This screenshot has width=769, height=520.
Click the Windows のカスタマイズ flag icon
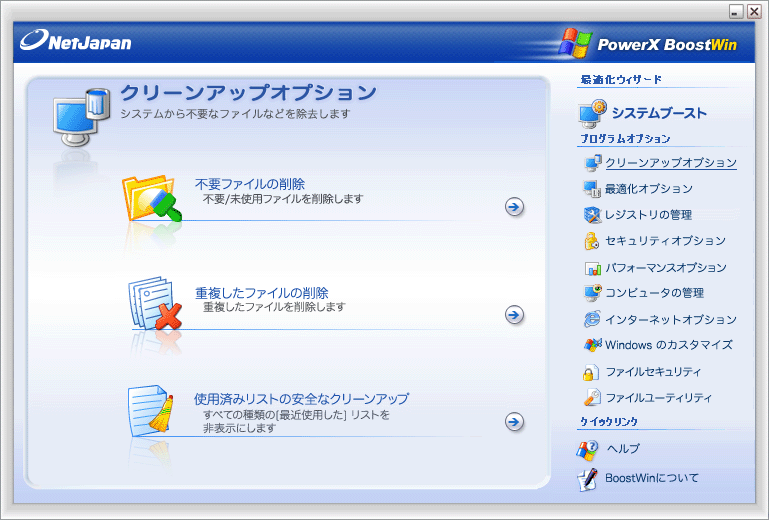pyautogui.click(x=592, y=345)
